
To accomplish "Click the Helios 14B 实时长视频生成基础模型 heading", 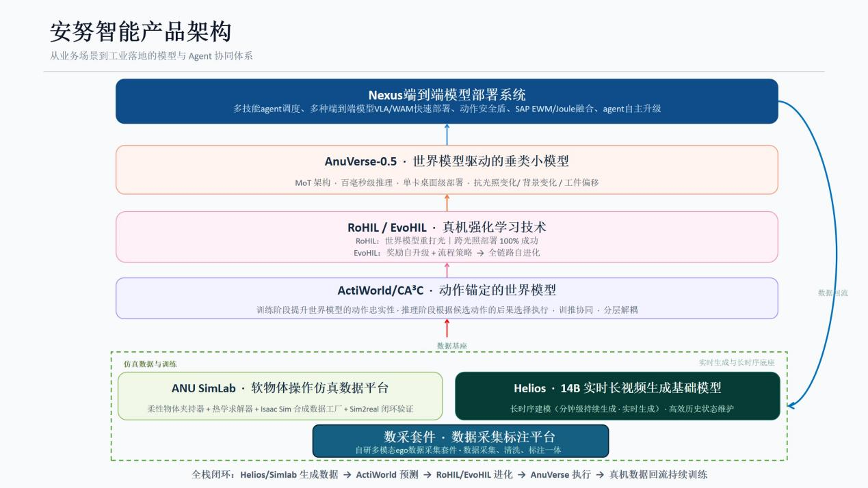I will pyautogui.click(x=617, y=388).
